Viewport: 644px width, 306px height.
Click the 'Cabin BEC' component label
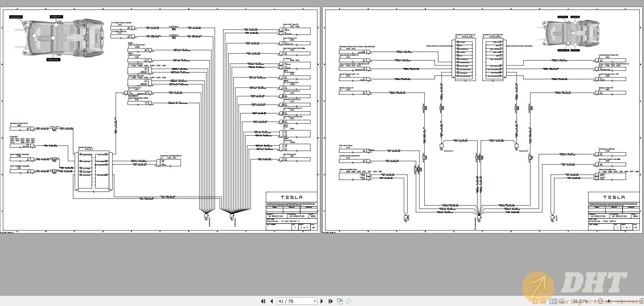coord(14,137)
